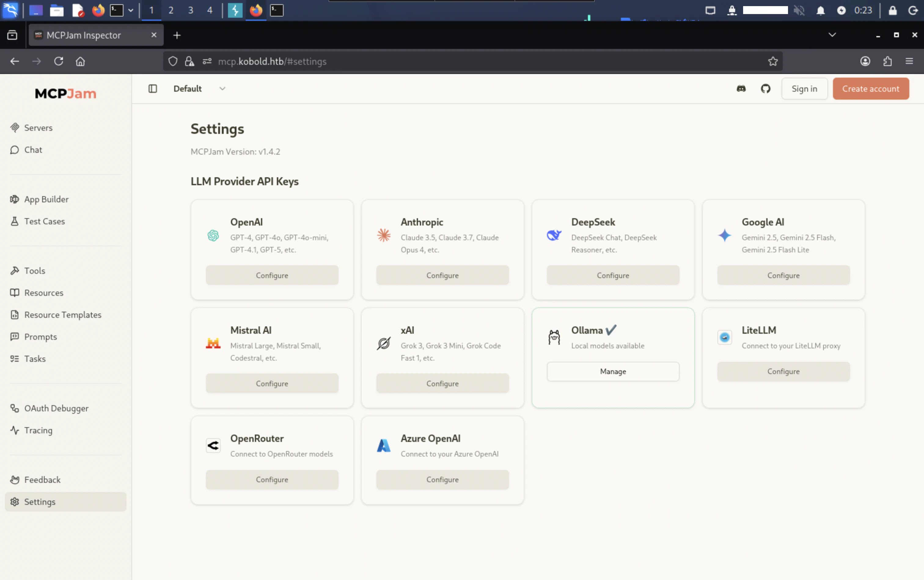Manage Ollama local models
Image resolution: width=924 pixels, height=580 pixels.
[x=613, y=371]
